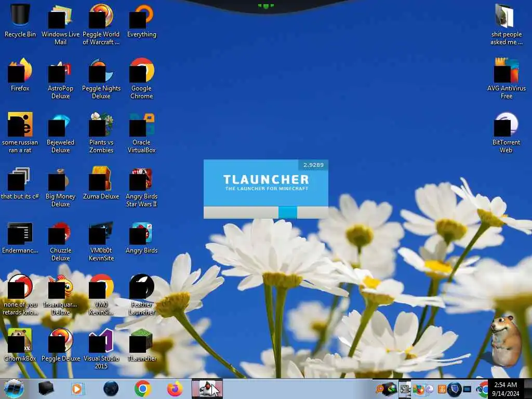Screen dimensions: 532x399
Task: Launch Zuma Deluxe from desktop
Action: click(101, 183)
